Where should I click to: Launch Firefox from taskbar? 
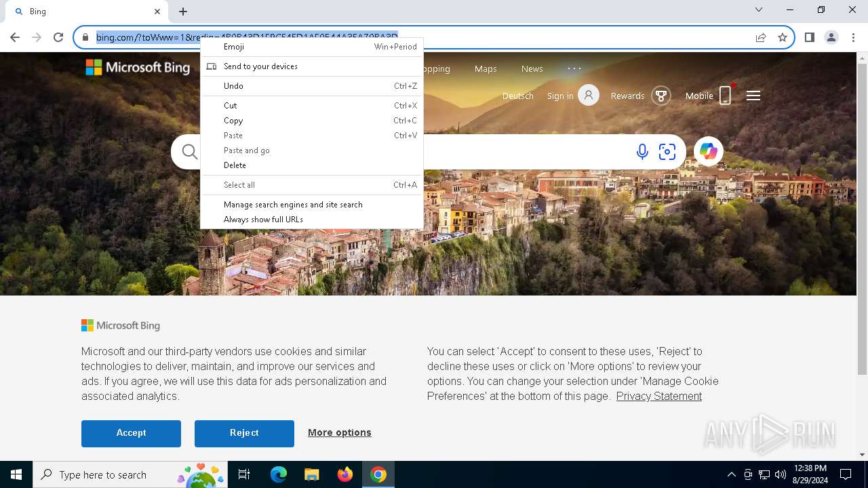[x=345, y=474]
